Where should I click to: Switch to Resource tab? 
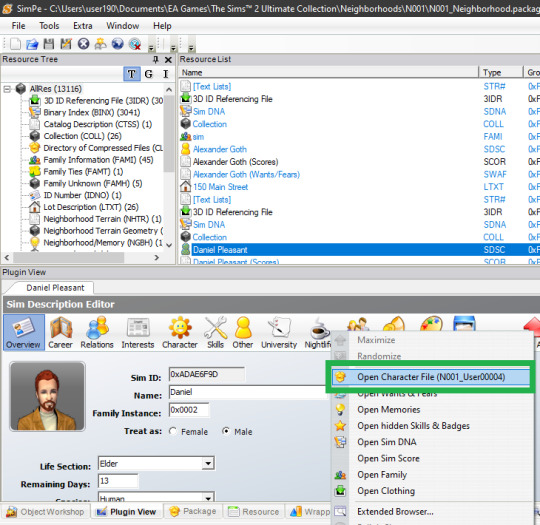click(254, 512)
